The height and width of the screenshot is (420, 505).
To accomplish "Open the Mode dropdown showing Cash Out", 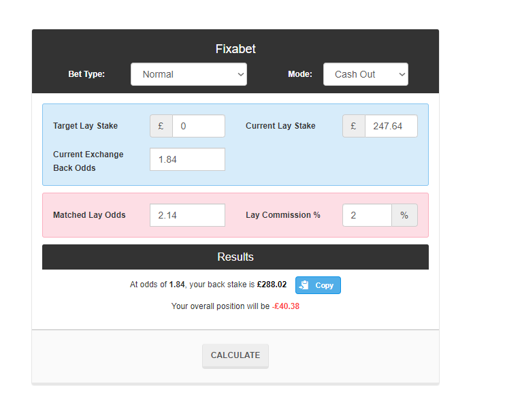I will click(x=365, y=74).
